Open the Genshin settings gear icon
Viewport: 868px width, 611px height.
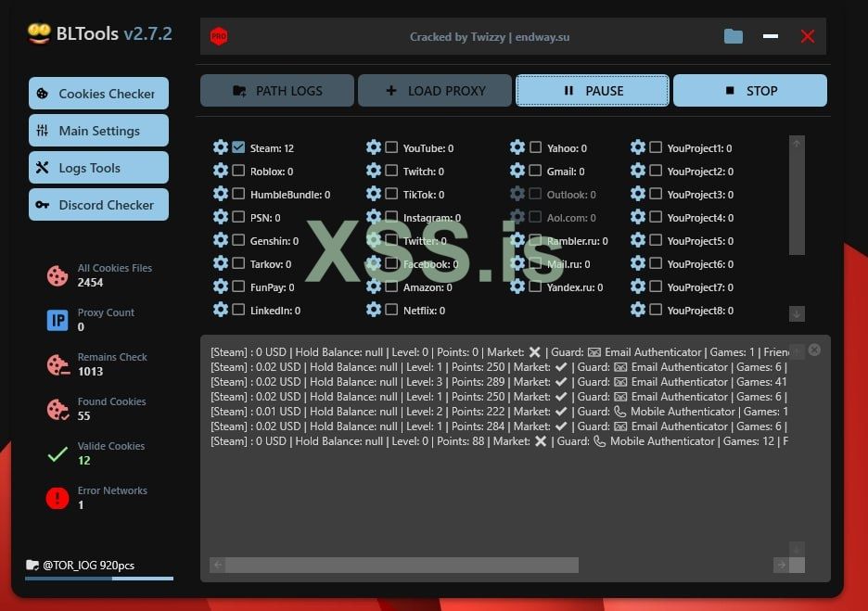(221, 240)
